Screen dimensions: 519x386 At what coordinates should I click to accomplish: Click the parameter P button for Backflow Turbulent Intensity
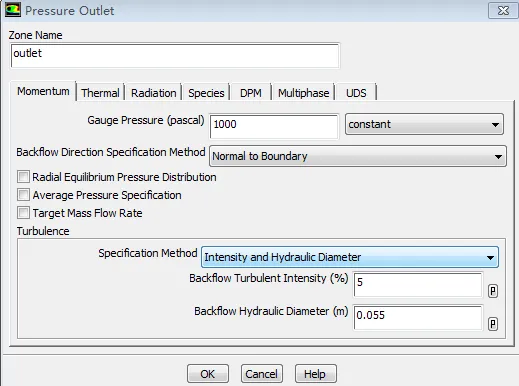click(x=493, y=291)
